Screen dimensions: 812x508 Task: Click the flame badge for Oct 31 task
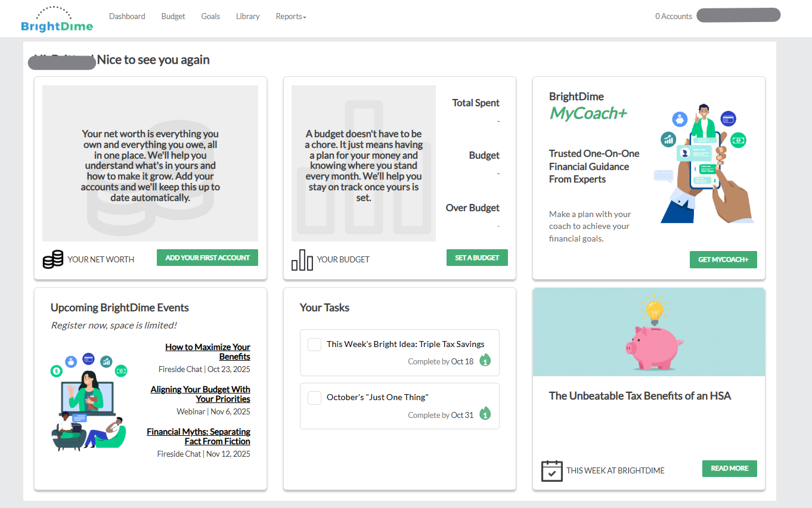point(485,413)
